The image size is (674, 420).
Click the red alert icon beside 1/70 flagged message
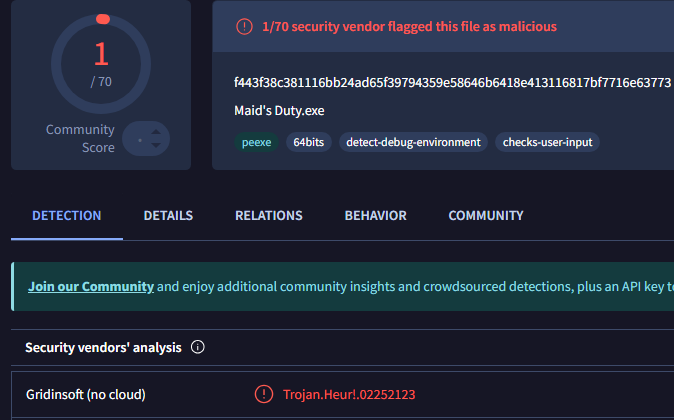point(244,27)
